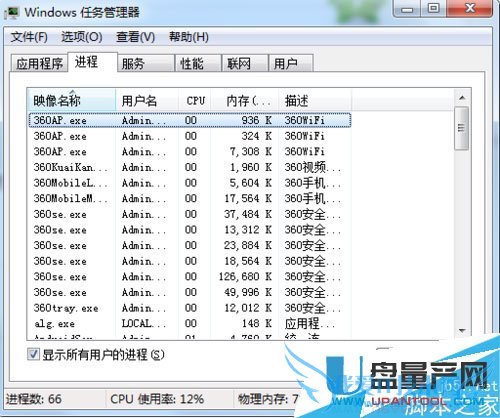This screenshot has height=418, width=500.
Task: Open the 查看(V) menu
Action: (x=135, y=37)
